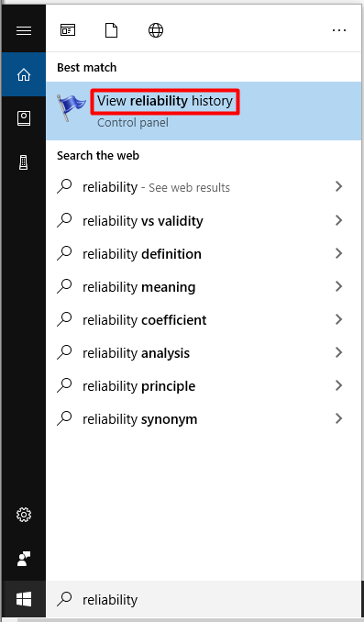
Task: Select 'reliability - See web results'
Action: (x=204, y=187)
